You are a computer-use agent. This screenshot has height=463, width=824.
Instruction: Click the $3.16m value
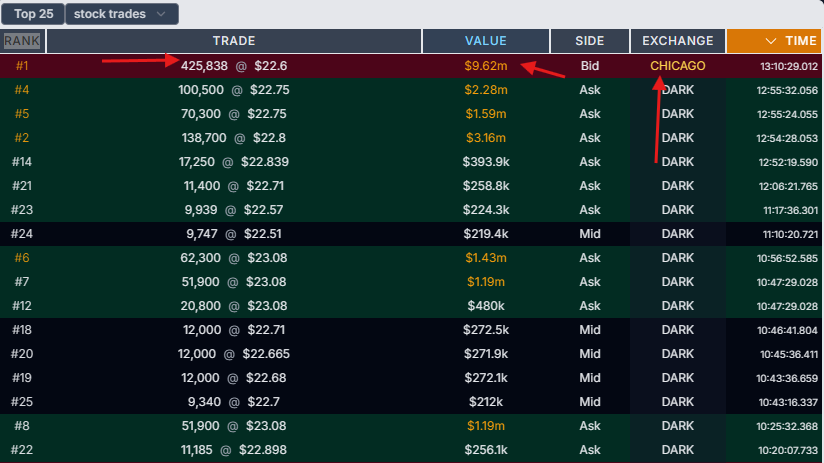click(x=486, y=138)
